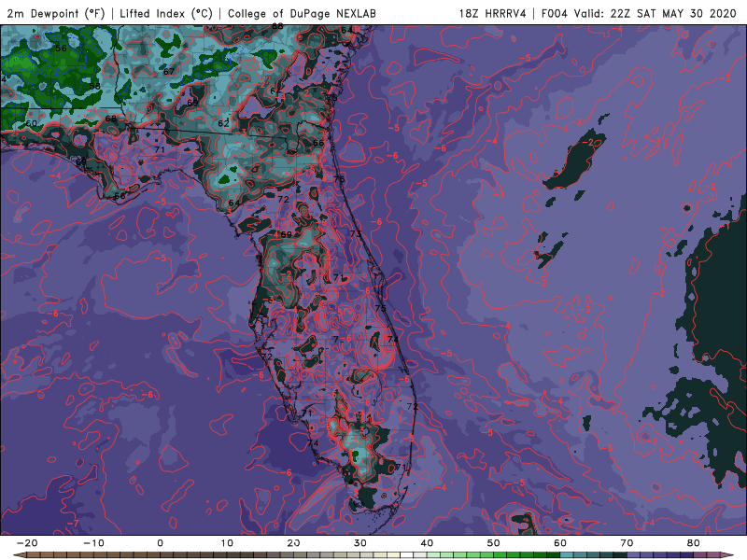Click the '60' color scale label
Image resolution: width=747 pixels, height=560 pixels.
tap(560, 543)
